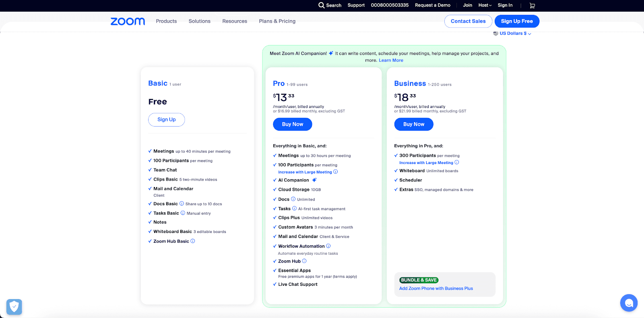Click the Business plan title

410,83
